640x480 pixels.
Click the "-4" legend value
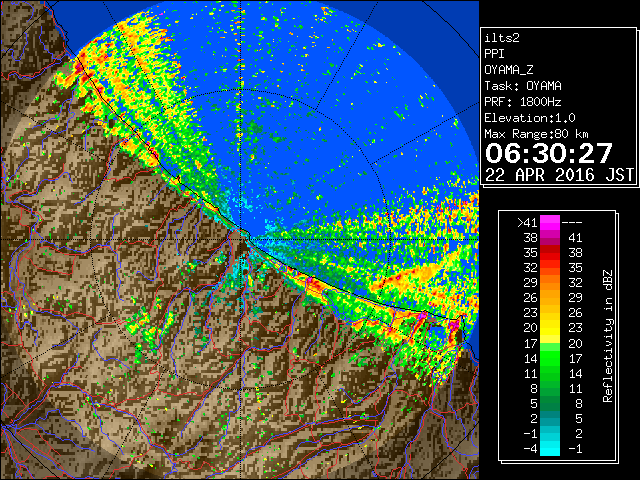[530, 448]
